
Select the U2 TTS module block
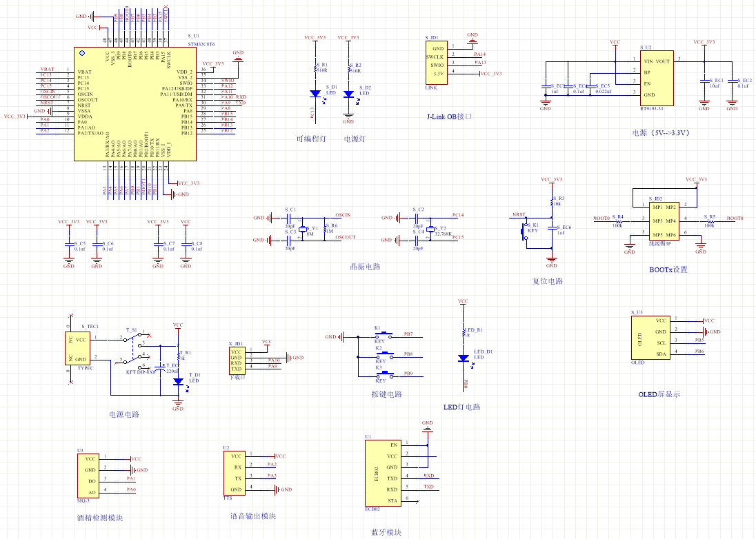[235, 473]
